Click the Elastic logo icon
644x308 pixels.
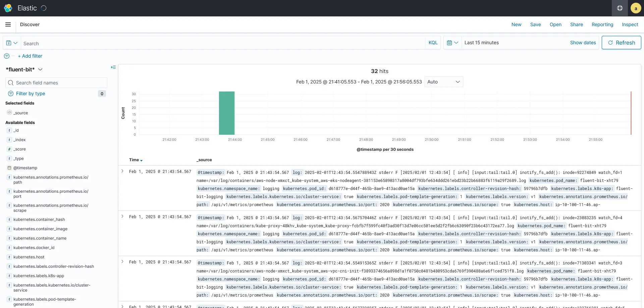[8, 8]
